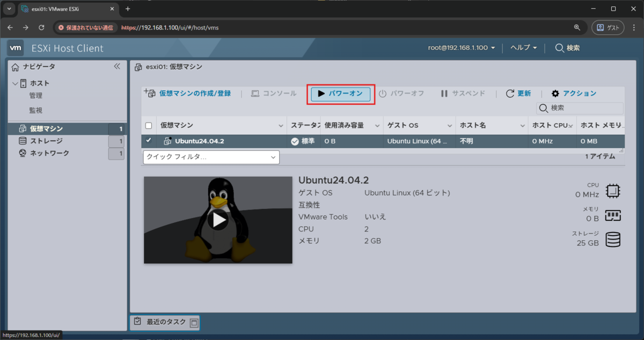Viewport: 644px width, 340px height.
Task: Click the Console (コンソール) toolbar item
Action: (274, 93)
